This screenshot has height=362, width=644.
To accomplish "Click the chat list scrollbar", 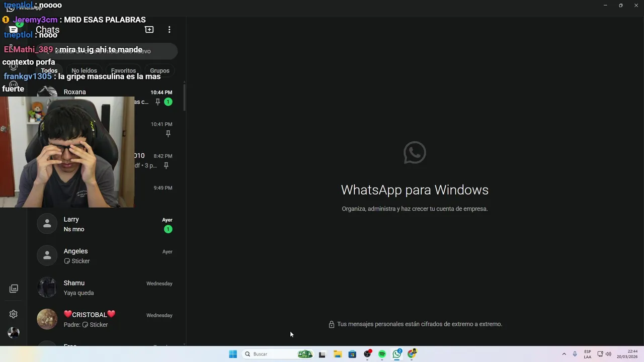I will [x=184, y=97].
